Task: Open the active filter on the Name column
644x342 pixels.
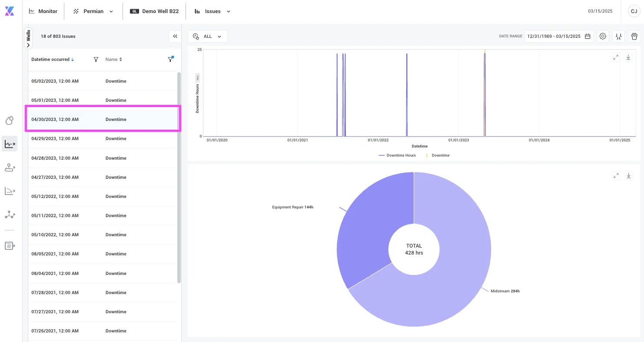Action: 170,60
